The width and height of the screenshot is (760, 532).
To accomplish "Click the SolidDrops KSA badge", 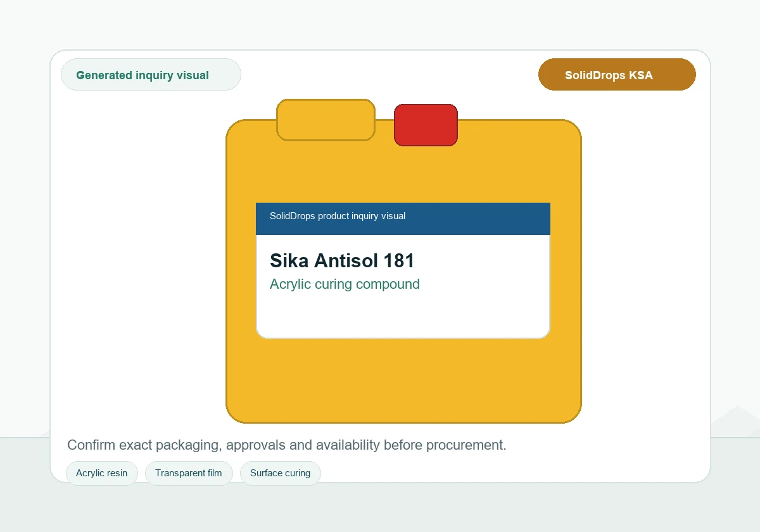I will [x=617, y=75].
